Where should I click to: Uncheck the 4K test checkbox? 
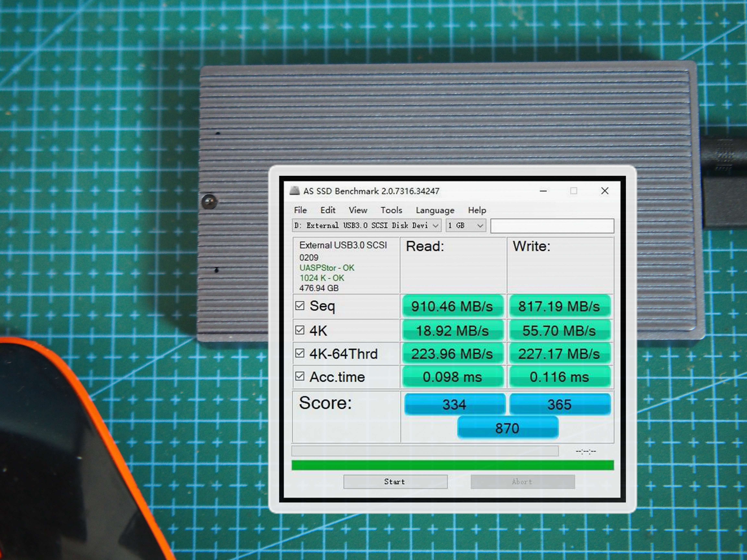(300, 330)
